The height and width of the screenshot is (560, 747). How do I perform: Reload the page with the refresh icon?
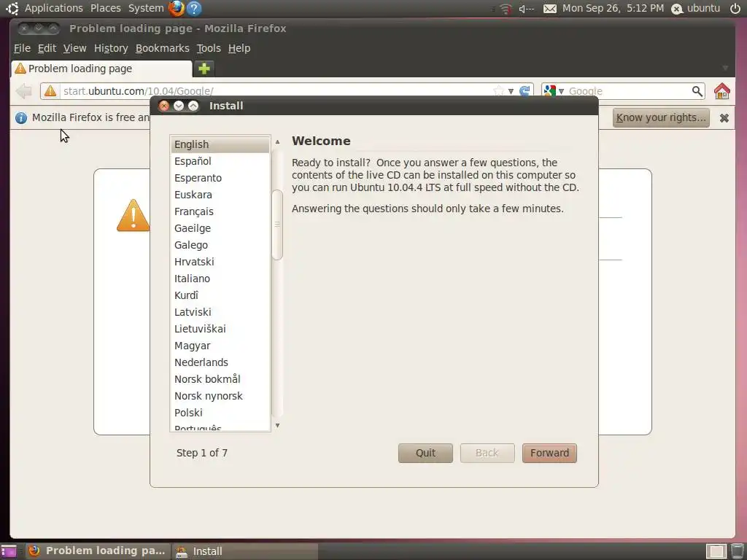(x=525, y=91)
